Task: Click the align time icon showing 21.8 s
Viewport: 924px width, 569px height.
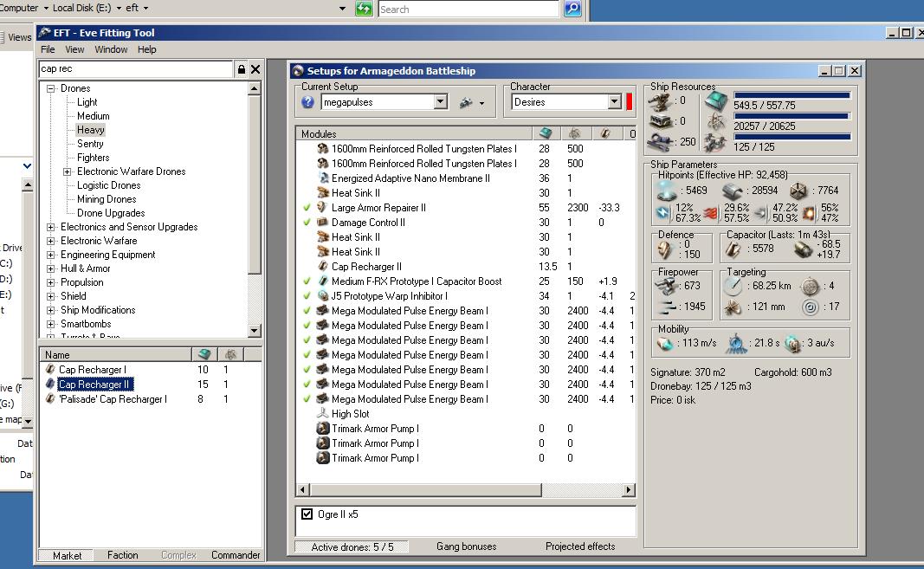Action: (x=736, y=343)
